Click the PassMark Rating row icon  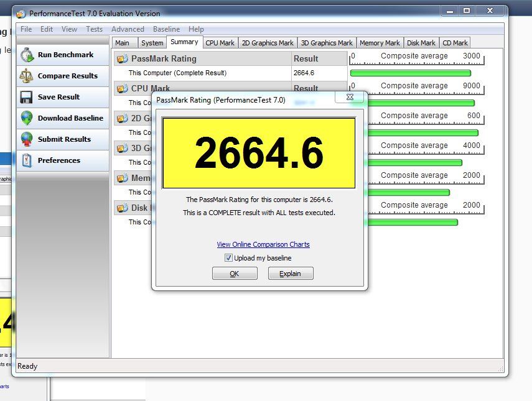click(x=123, y=59)
